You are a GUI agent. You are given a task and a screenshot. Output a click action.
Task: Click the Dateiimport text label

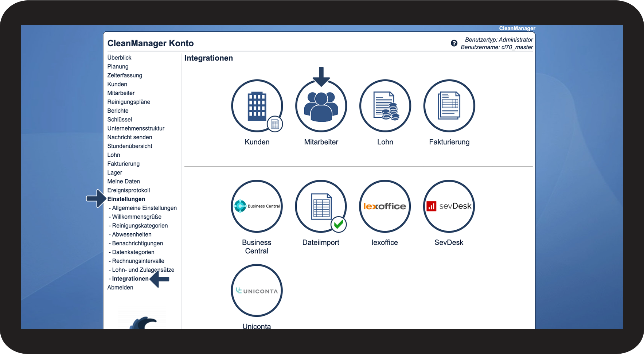click(x=321, y=243)
